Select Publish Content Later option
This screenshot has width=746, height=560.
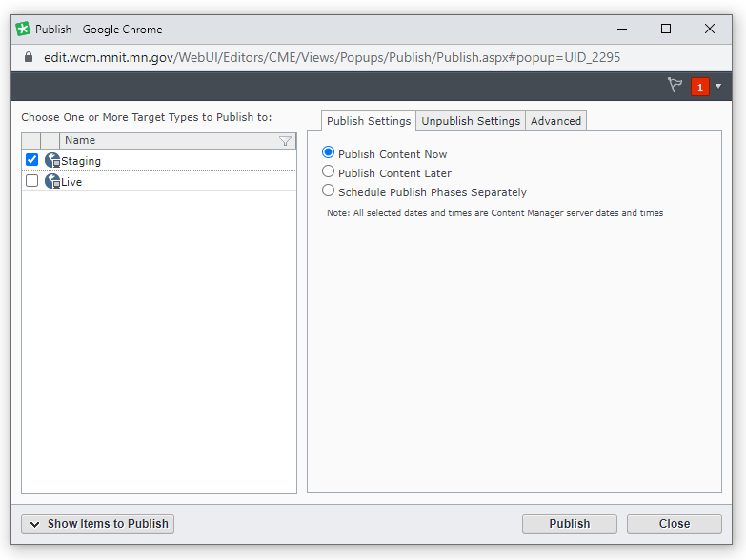[x=329, y=171]
